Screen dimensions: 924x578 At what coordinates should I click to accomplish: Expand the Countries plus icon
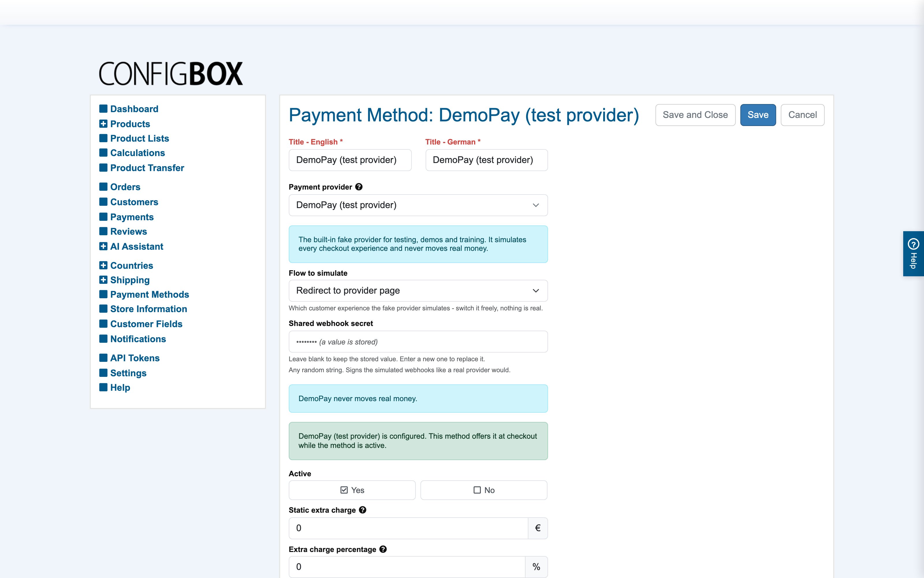(103, 265)
